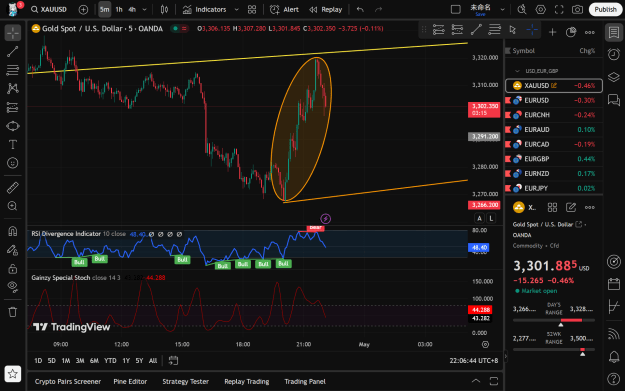Open favorites toolbar star button

coord(13,374)
